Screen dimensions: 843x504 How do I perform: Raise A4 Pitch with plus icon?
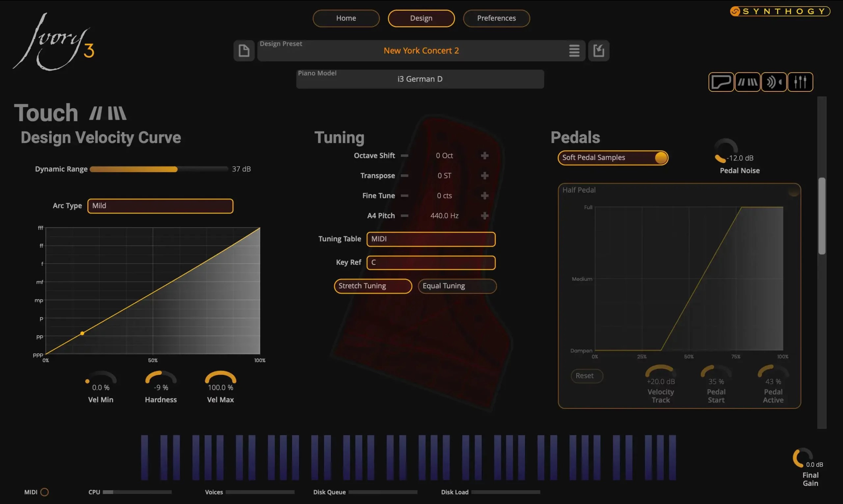click(485, 216)
